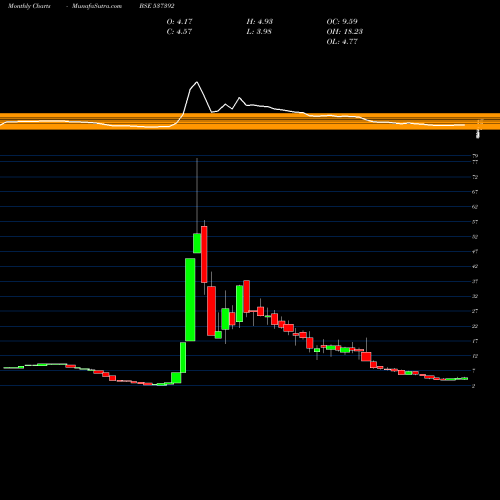Click the price axis label '12'

click(x=475, y=356)
